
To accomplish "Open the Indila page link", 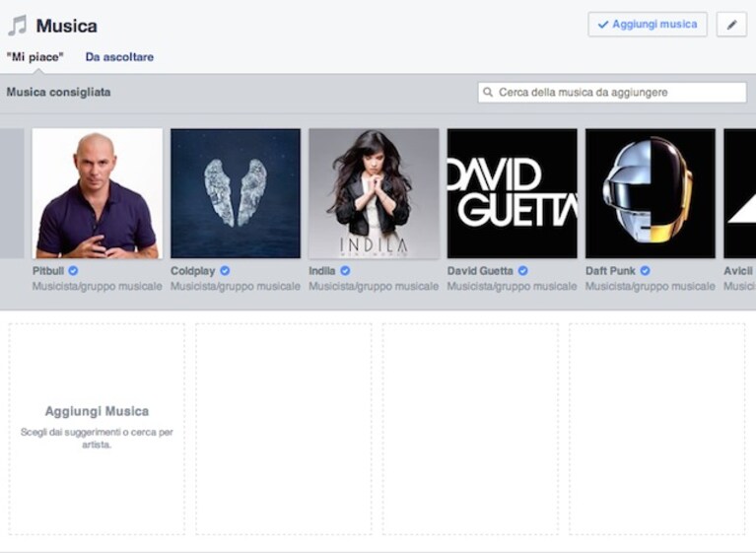I will (x=322, y=271).
